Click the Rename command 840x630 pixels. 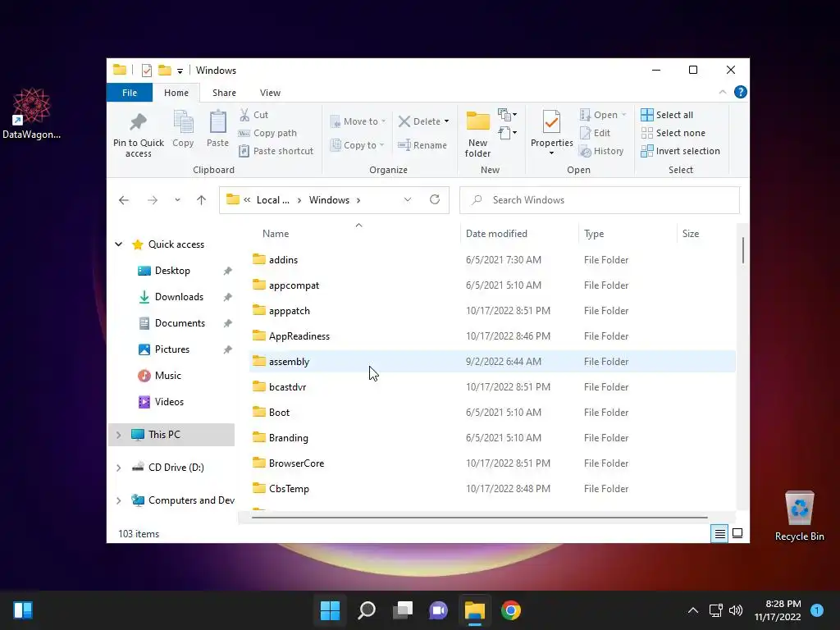click(x=422, y=145)
